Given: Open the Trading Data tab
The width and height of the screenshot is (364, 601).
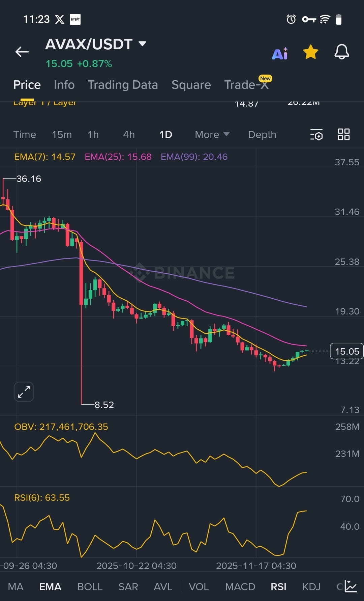Looking at the screenshot, I should click(x=123, y=85).
